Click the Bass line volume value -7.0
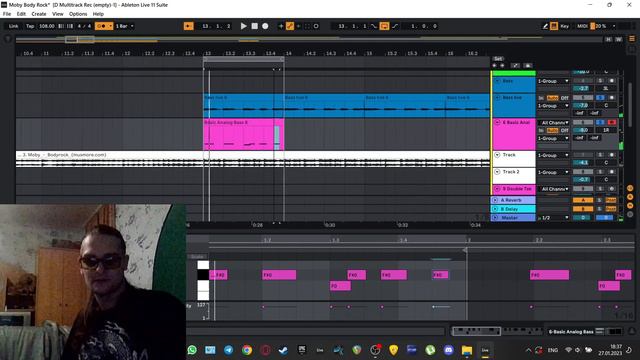This screenshot has height=360, width=640. [x=583, y=105]
